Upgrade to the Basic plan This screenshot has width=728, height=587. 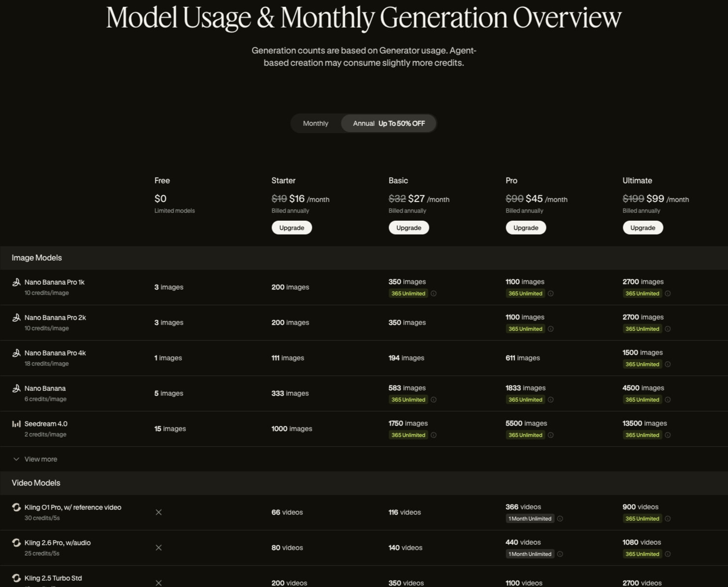[409, 228]
